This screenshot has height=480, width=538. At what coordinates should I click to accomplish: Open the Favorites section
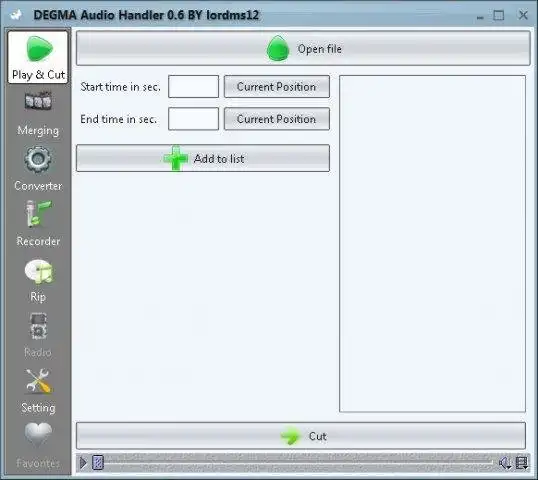pyautogui.click(x=38, y=445)
